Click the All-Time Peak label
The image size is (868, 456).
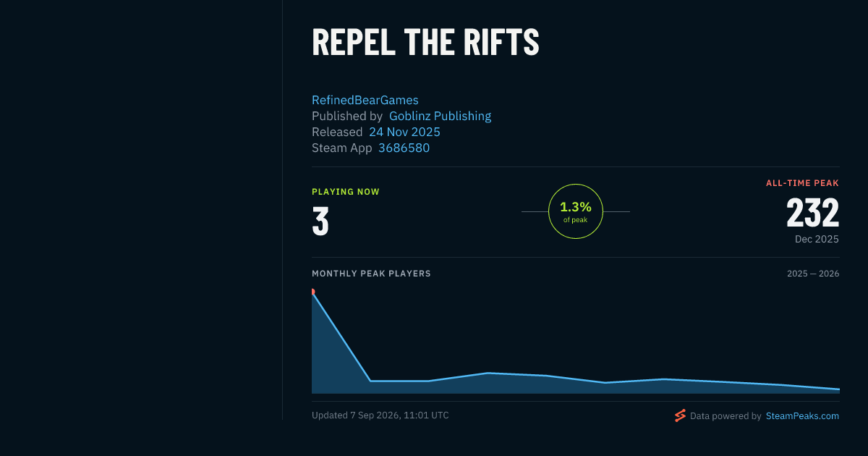click(x=802, y=183)
